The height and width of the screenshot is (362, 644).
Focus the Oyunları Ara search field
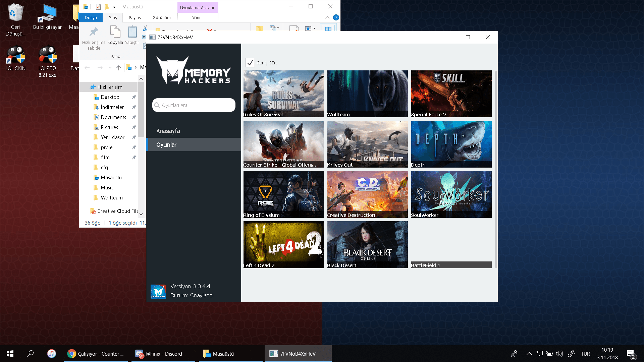coord(194,105)
